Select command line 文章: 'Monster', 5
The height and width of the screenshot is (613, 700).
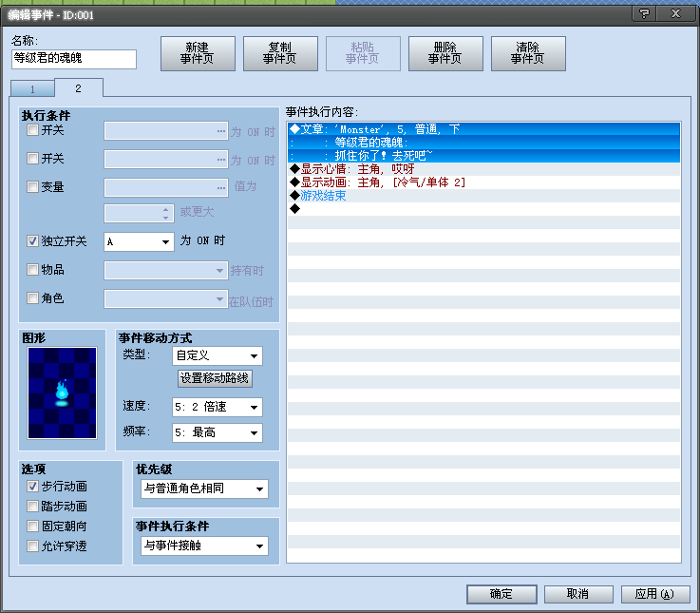(484, 129)
